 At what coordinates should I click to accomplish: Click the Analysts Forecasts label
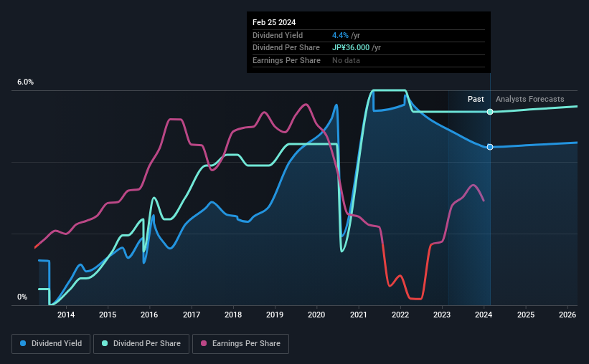tap(529, 99)
